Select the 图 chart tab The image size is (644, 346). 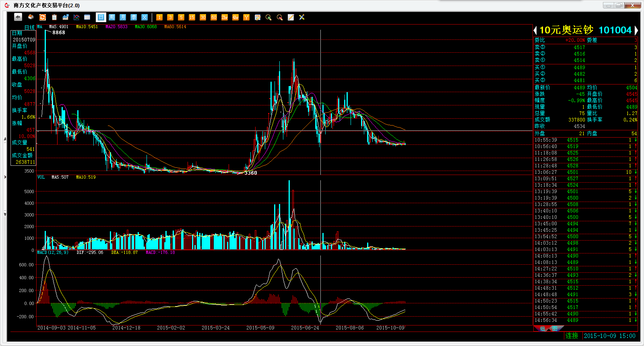[x=554, y=329]
